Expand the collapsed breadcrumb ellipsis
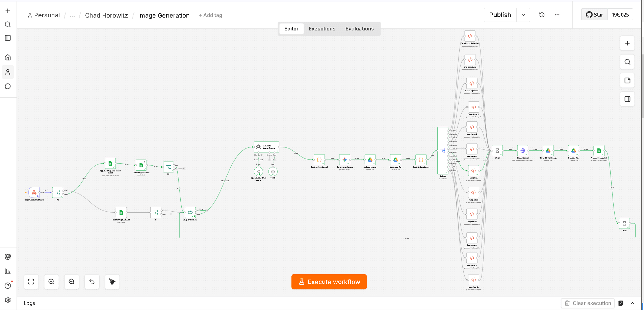 [72, 15]
